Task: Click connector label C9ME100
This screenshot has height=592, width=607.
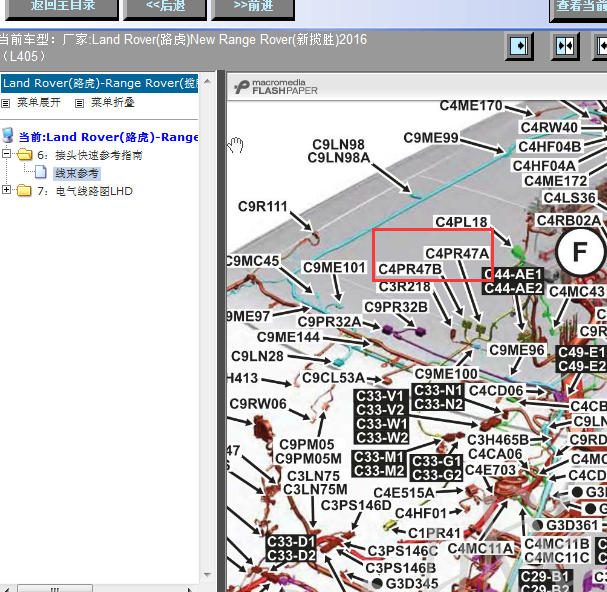Action: pos(446,374)
